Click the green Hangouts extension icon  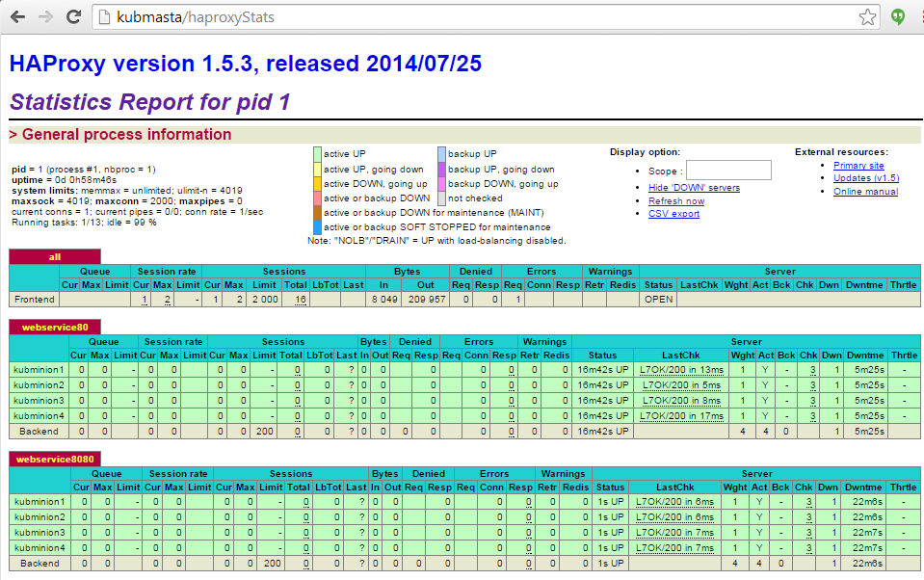coord(899,17)
